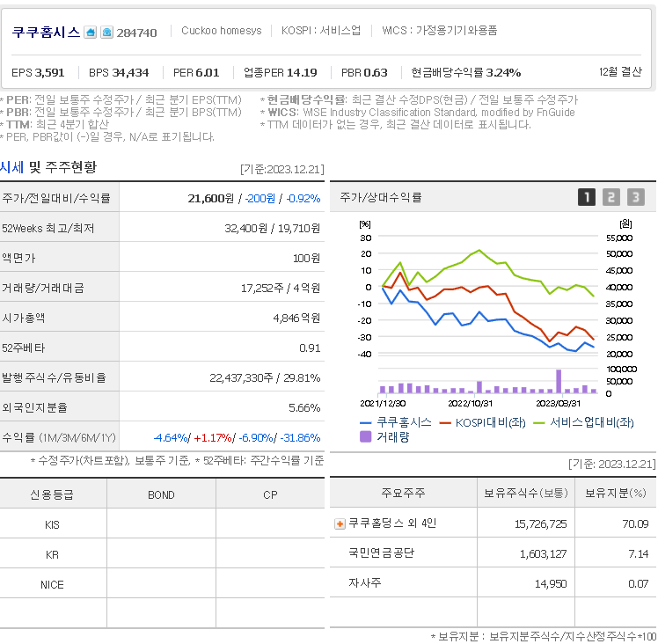The width and height of the screenshot is (658, 644).
Task: Click the KR rating row
Action: pos(162,554)
